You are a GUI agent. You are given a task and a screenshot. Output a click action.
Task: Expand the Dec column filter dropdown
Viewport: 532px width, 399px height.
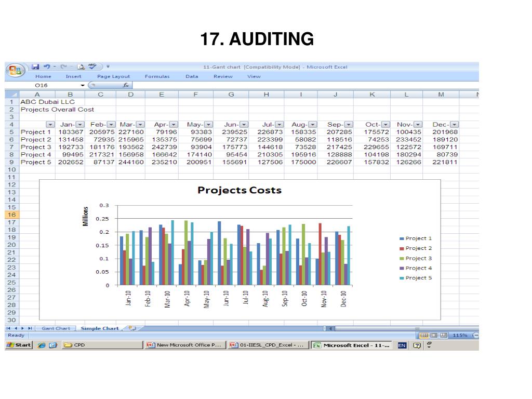[x=454, y=125]
